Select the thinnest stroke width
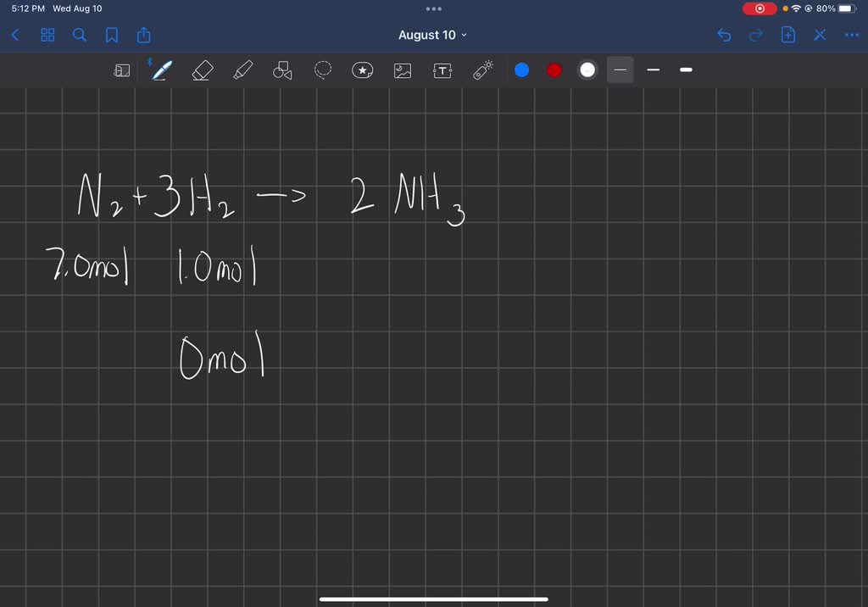This screenshot has height=607, width=868. pyautogui.click(x=620, y=70)
